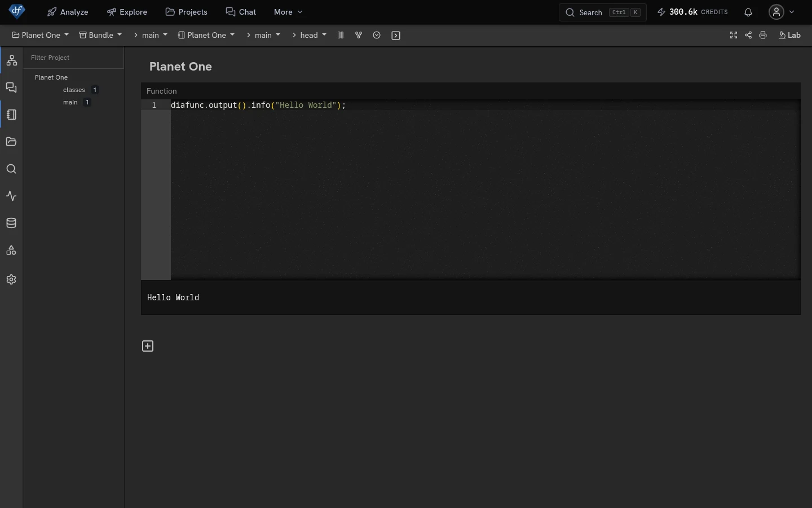View the 300.6k credits balance
The width and height of the screenshot is (812, 508).
tap(693, 12)
